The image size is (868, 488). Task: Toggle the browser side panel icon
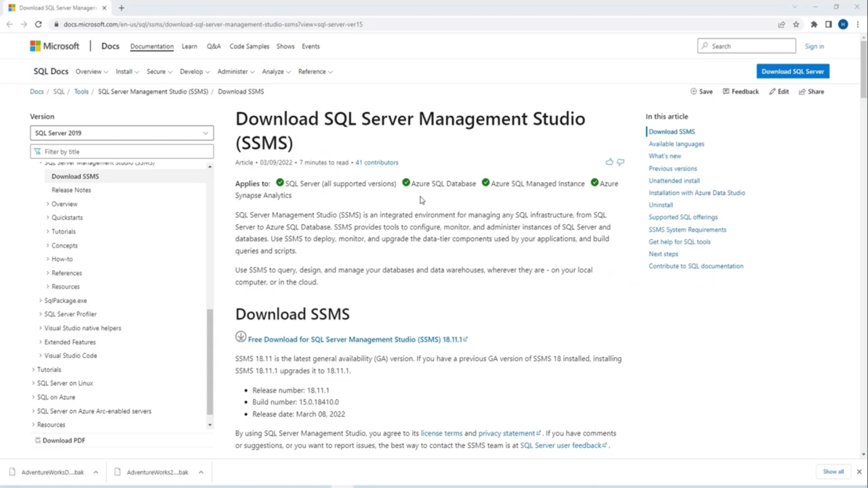click(828, 24)
